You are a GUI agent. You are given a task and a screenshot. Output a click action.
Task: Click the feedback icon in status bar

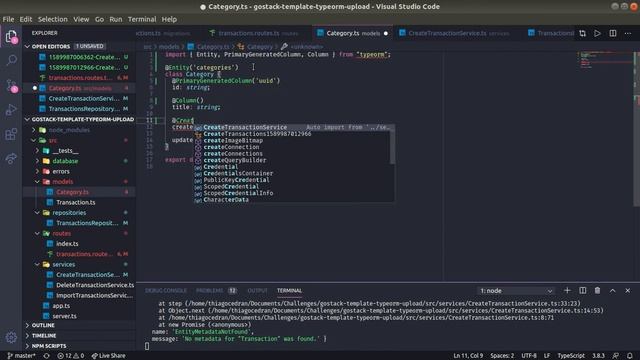(616, 356)
